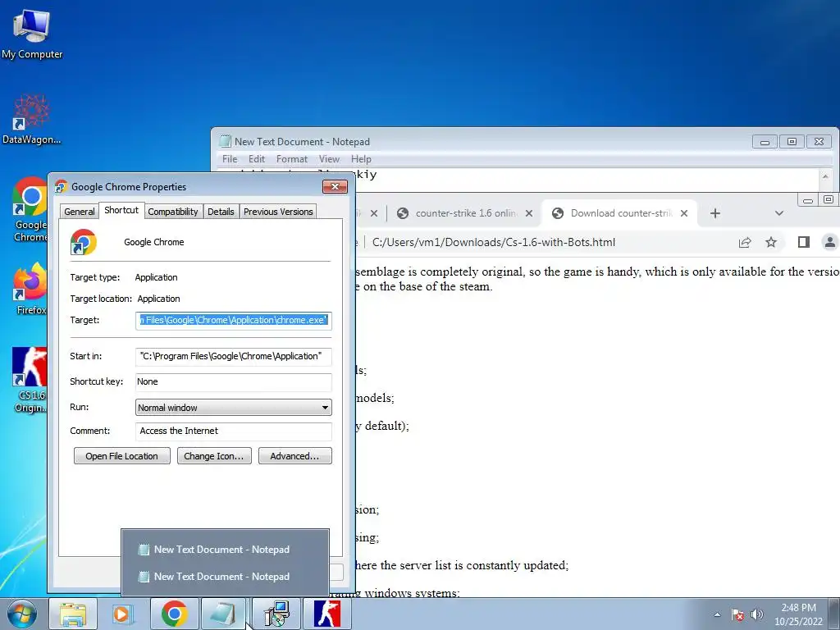Switch to counter-strike 1.6 online tab

(x=466, y=213)
